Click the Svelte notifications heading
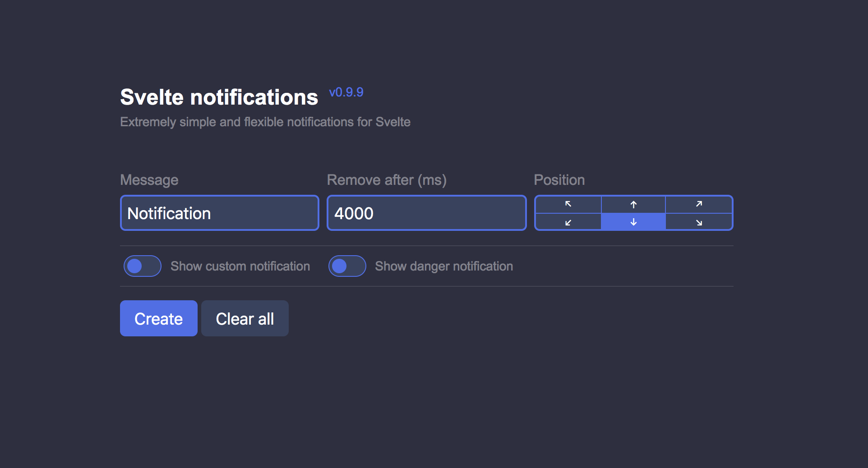The image size is (868, 468). (219, 96)
